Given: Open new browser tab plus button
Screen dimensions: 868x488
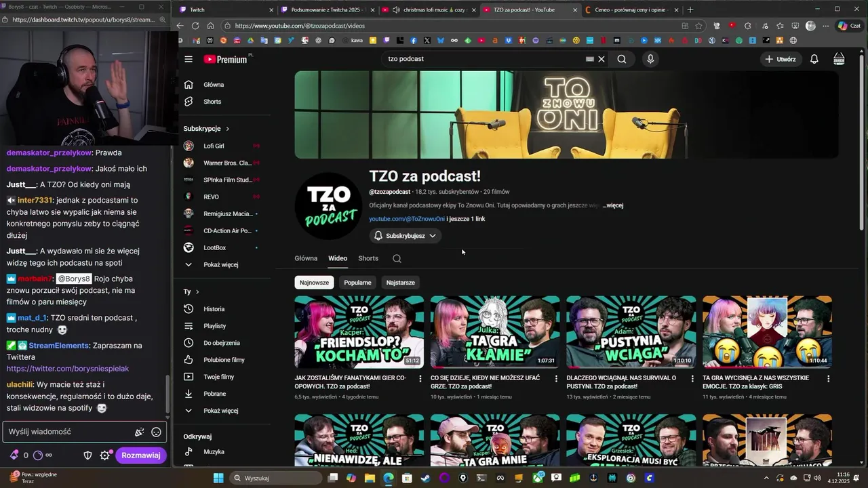Looking at the screenshot, I should tap(690, 9).
